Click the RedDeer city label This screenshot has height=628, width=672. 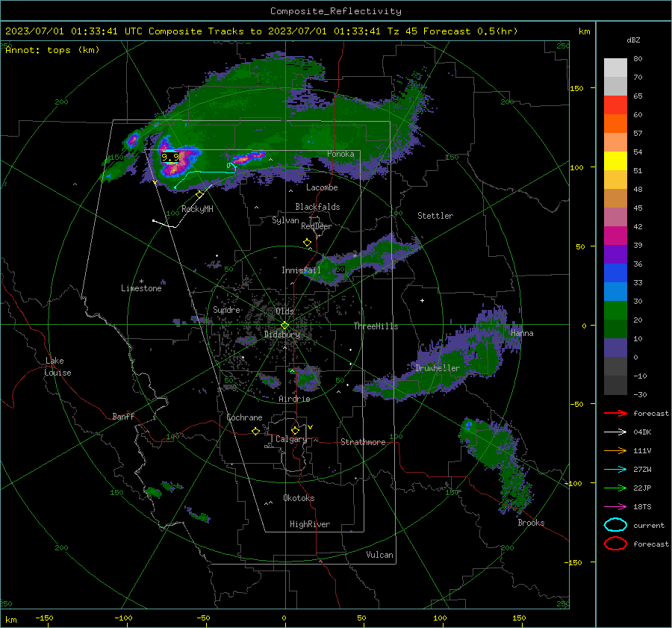(x=317, y=226)
